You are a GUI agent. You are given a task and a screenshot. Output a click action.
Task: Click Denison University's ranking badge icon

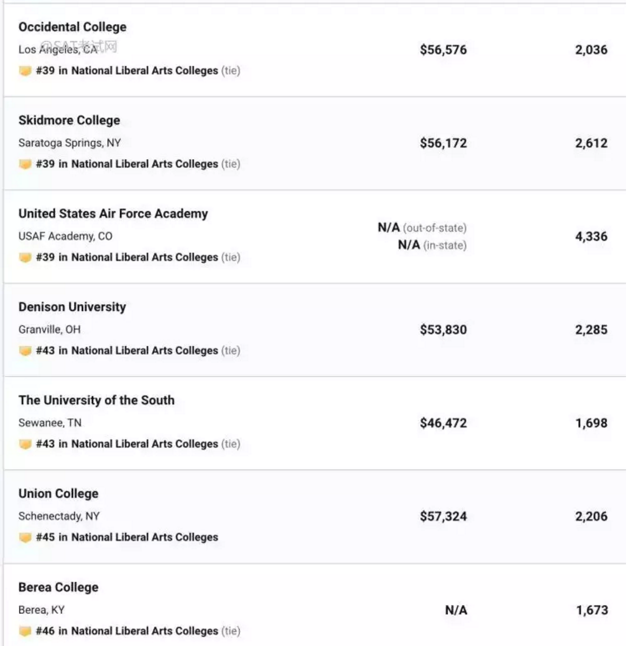tap(25, 351)
